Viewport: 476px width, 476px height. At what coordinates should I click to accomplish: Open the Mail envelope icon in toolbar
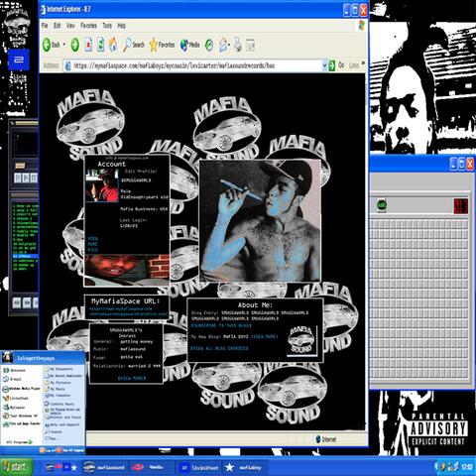pyautogui.click(x=223, y=45)
